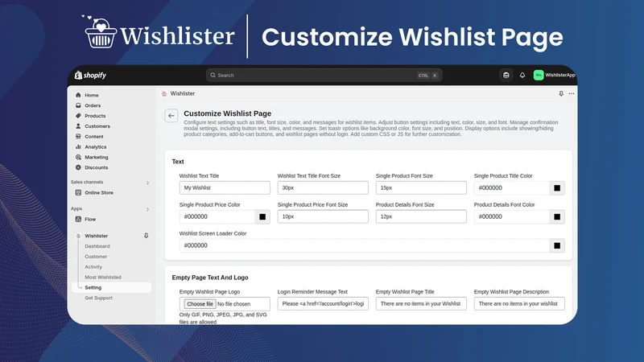Image resolution: width=644 pixels, height=362 pixels.
Task: Open the WishlisterApp account avatar
Action: [539, 75]
